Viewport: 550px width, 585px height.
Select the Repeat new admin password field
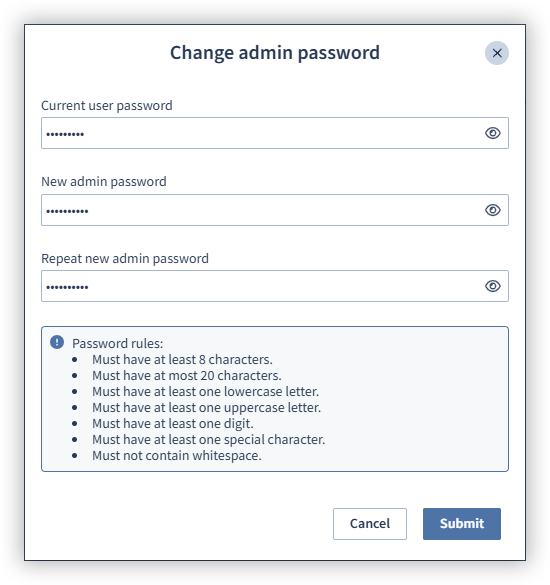coord(275,286)
